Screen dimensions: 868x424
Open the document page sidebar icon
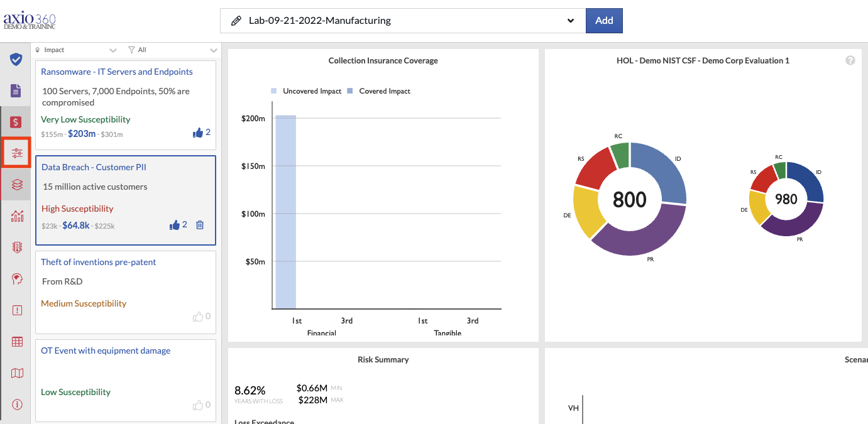pos(16,90)
